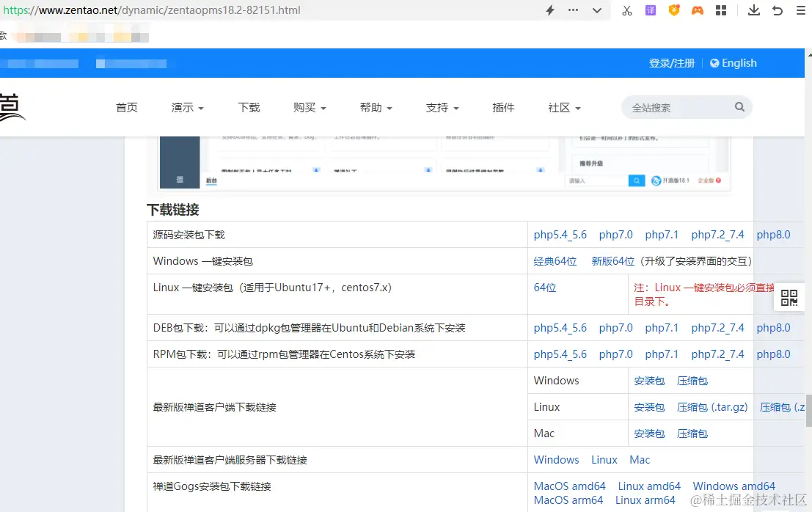This screenshot has height=512, width=812.
Task: Download DEB package php7.2_7.4
Action: 718,328
